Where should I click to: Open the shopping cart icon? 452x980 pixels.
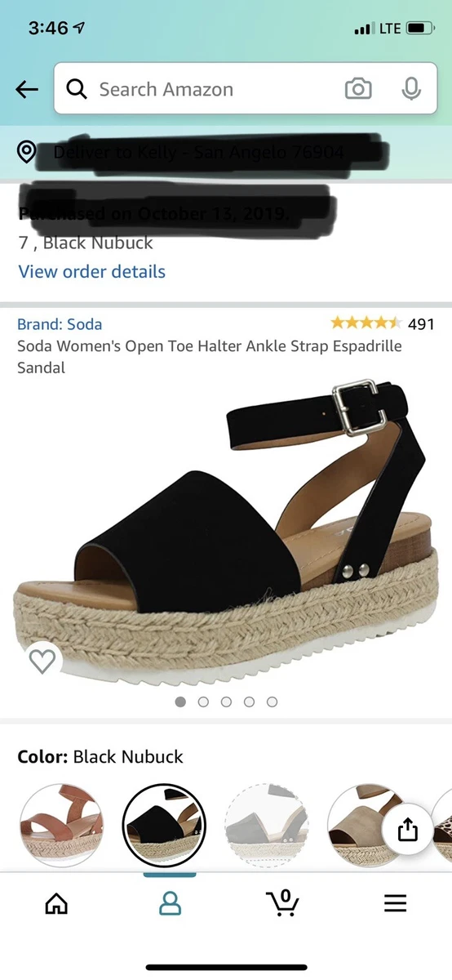[282, 902]
